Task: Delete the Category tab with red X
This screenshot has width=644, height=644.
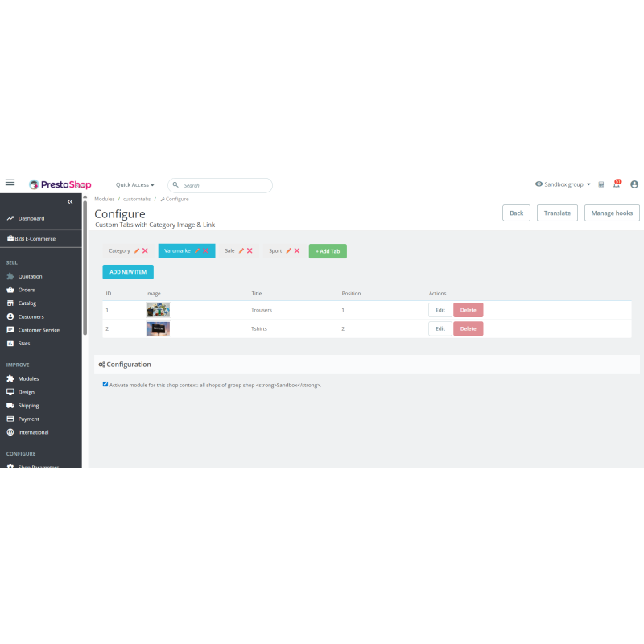Action: (x=145, y=250)
